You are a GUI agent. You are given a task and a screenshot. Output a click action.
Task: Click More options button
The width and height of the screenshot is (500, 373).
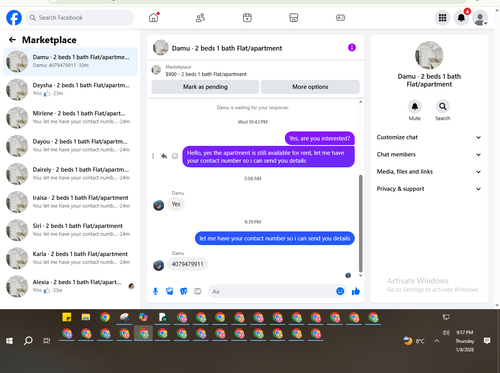point(310,87)
